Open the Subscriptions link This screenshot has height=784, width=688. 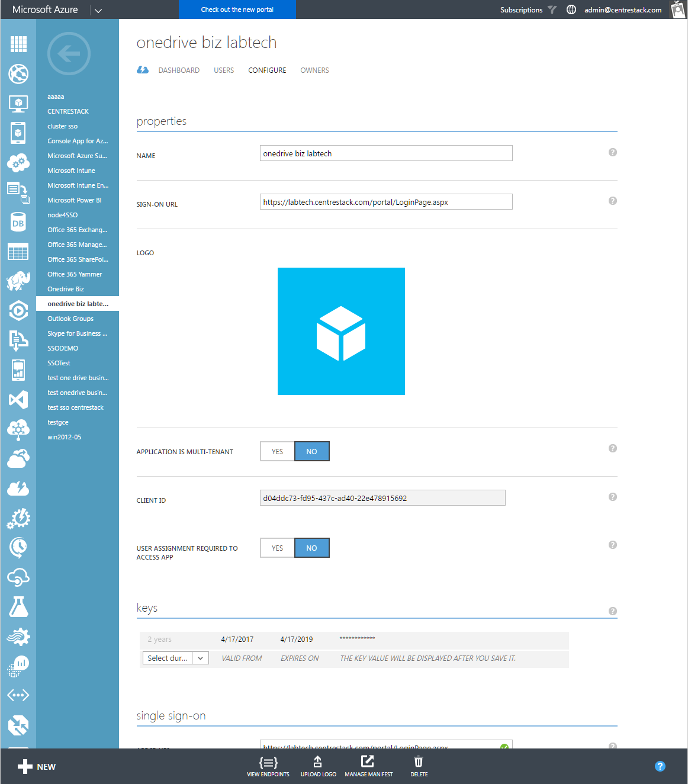click(x=521, y=9)
